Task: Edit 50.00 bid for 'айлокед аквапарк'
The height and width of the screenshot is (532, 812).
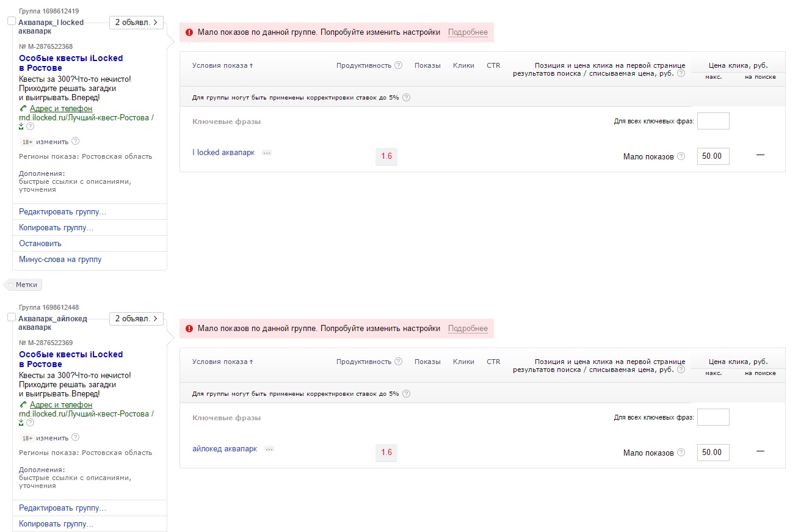Action: pos(713,453)
